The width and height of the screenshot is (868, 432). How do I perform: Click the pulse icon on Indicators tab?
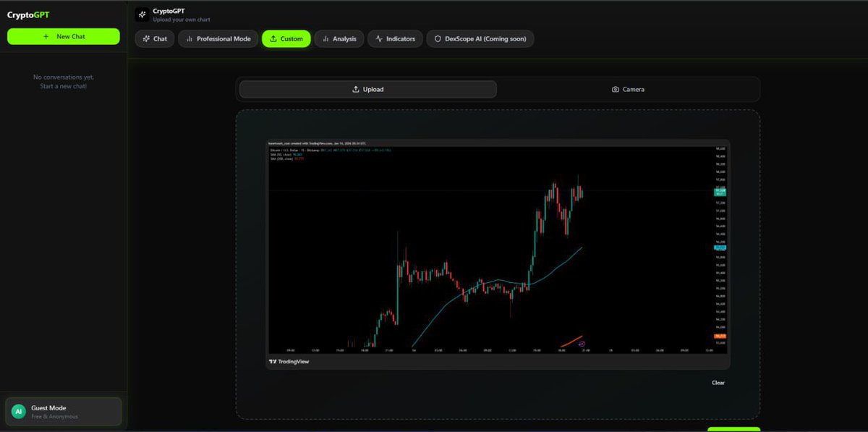click(x=379, y=39)
